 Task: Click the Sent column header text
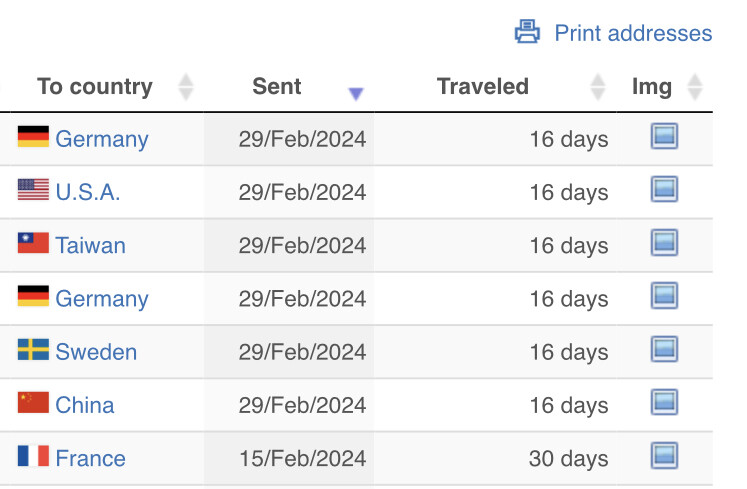277,87
